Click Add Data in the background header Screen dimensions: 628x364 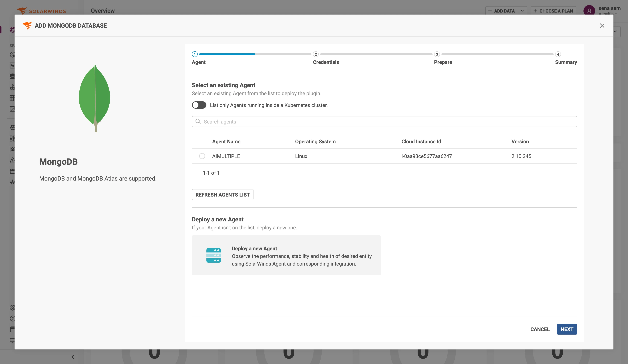[x=501, y=11]
